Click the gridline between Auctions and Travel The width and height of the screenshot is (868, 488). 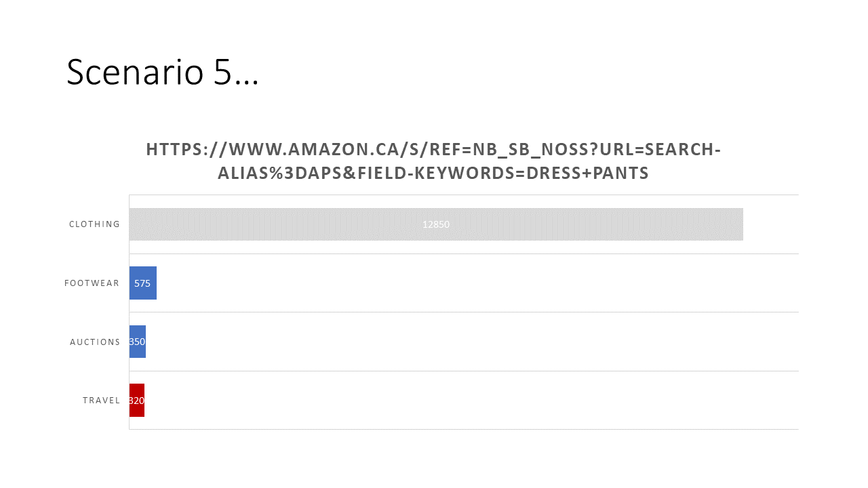coord(464,371)
